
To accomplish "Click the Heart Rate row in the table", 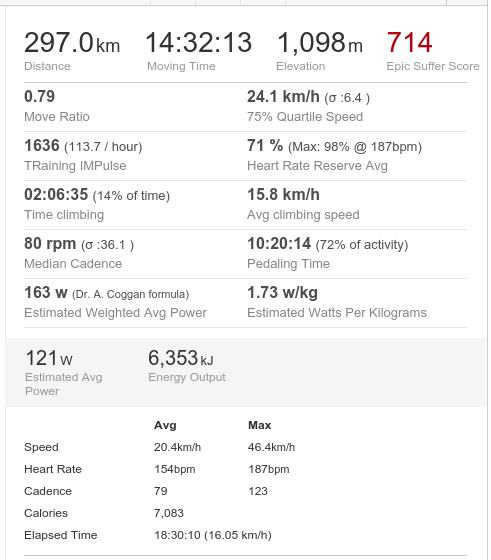I will click(x=160, y=469).
